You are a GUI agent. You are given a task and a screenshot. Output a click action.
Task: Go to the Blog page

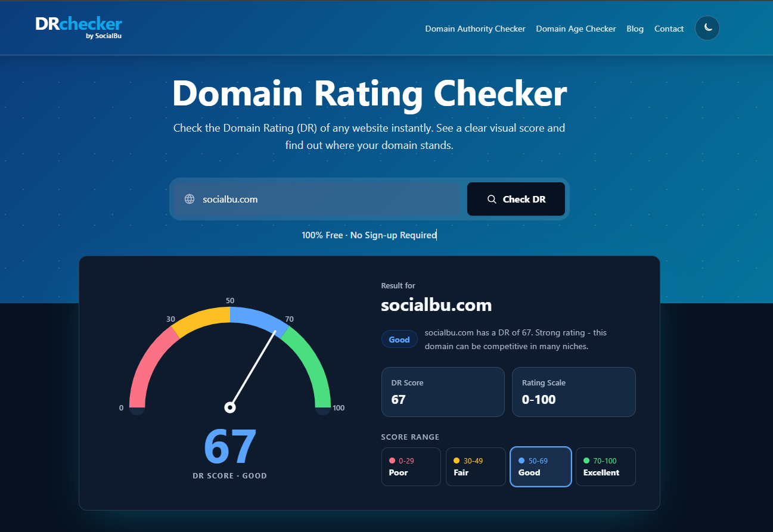[635, 29]
